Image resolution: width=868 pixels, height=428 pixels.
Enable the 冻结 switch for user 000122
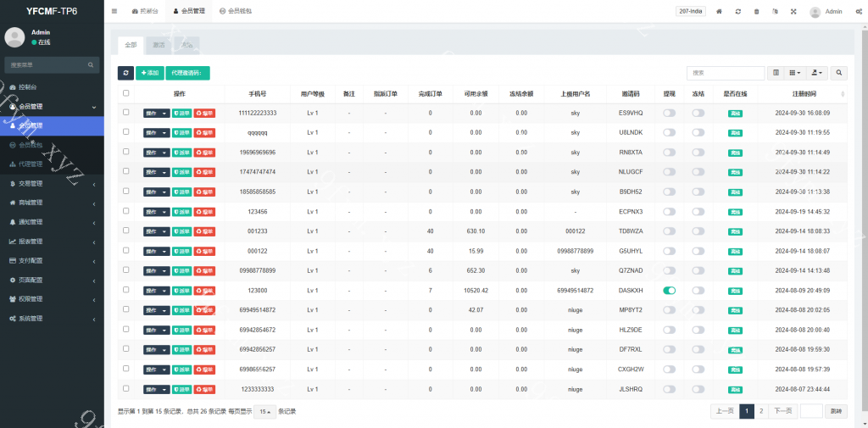[x=698, y=251]
